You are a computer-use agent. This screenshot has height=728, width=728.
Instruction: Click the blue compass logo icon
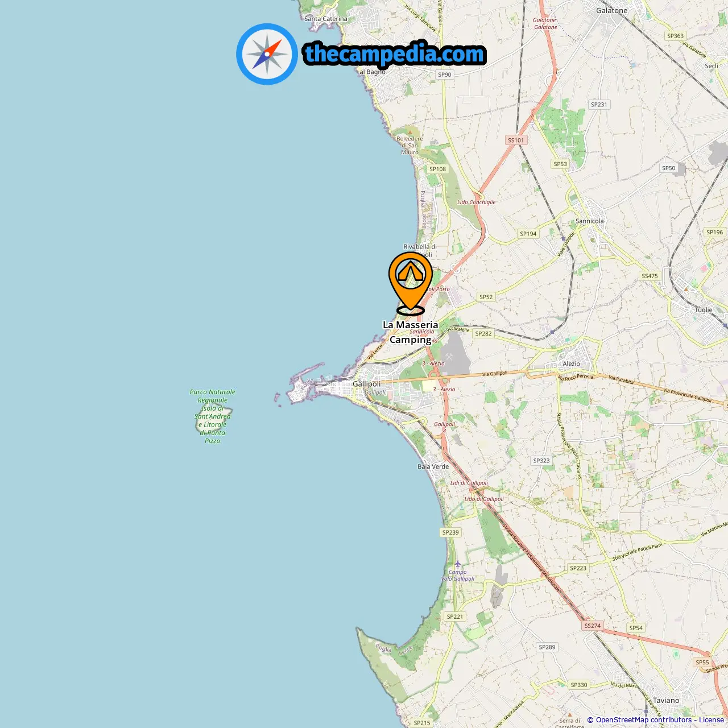pos(267,54)
